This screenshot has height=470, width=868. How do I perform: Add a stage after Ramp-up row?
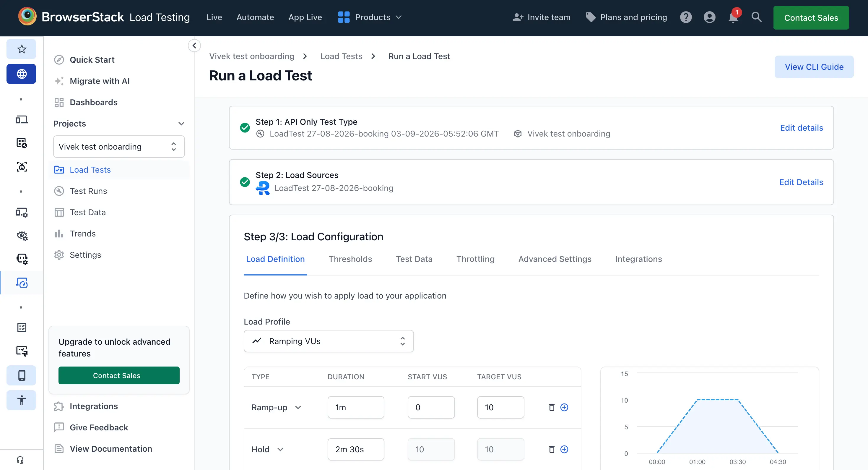click(564, 407)
